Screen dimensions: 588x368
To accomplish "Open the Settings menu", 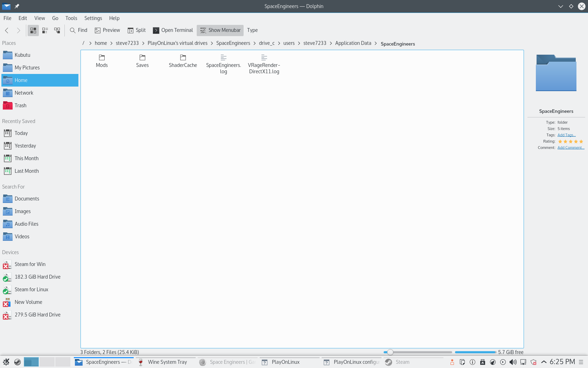I will pyautogui.click(x=93, y=18).
